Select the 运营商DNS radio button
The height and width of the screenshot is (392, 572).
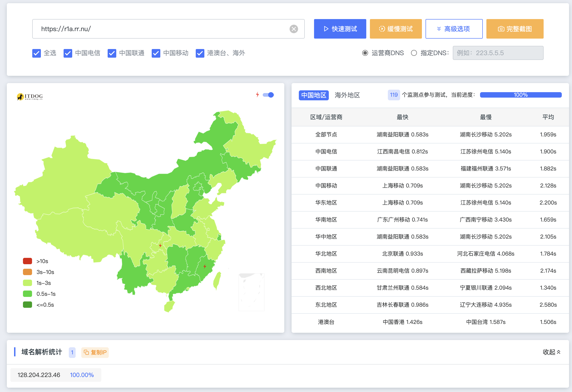point(365,53)
